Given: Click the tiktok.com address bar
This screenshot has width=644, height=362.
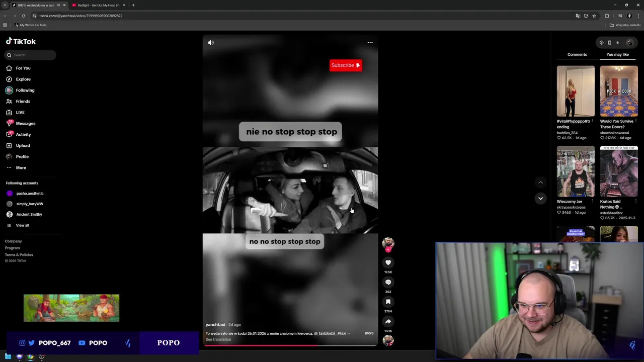Looking at the screenshot, I should click(302, 16).
